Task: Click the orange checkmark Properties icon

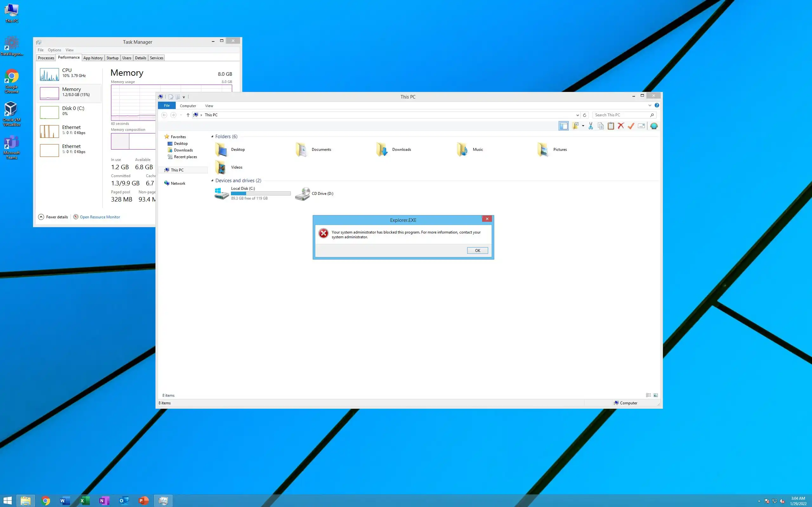Action: click(x=631, y=126)
